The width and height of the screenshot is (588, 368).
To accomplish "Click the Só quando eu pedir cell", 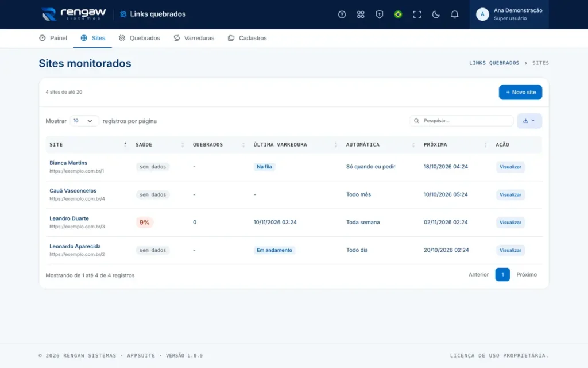I will (370, 167).
